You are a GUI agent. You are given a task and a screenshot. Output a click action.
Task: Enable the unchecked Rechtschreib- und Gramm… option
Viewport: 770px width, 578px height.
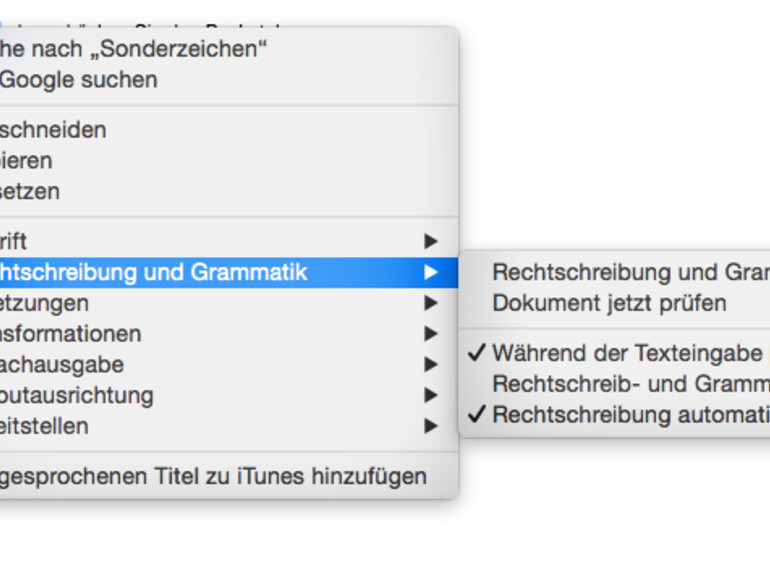pos(630,384)
